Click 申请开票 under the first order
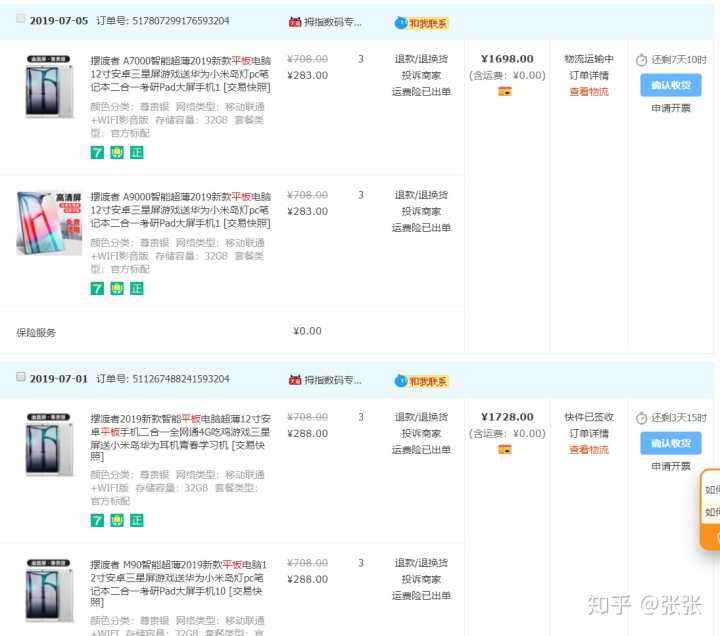 pyautogui.click(x=671, y=108)
